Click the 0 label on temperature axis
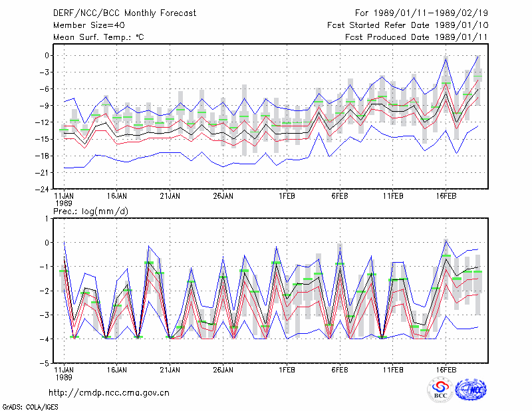 [x=47, y=56]
